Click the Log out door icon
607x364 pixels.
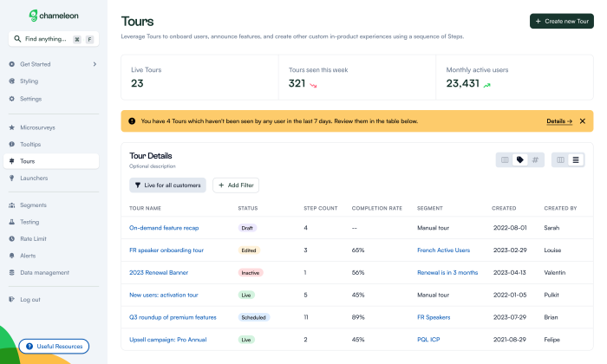tap(11, 299)
